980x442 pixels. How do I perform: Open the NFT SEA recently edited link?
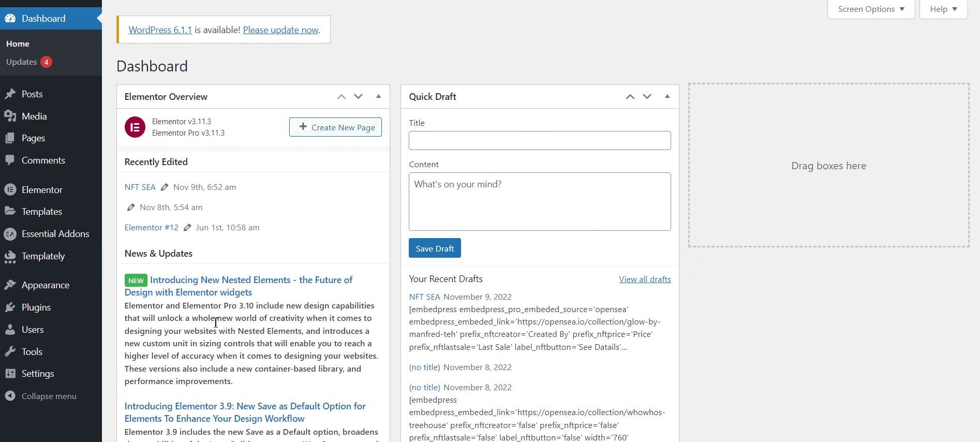coord(140,187)
